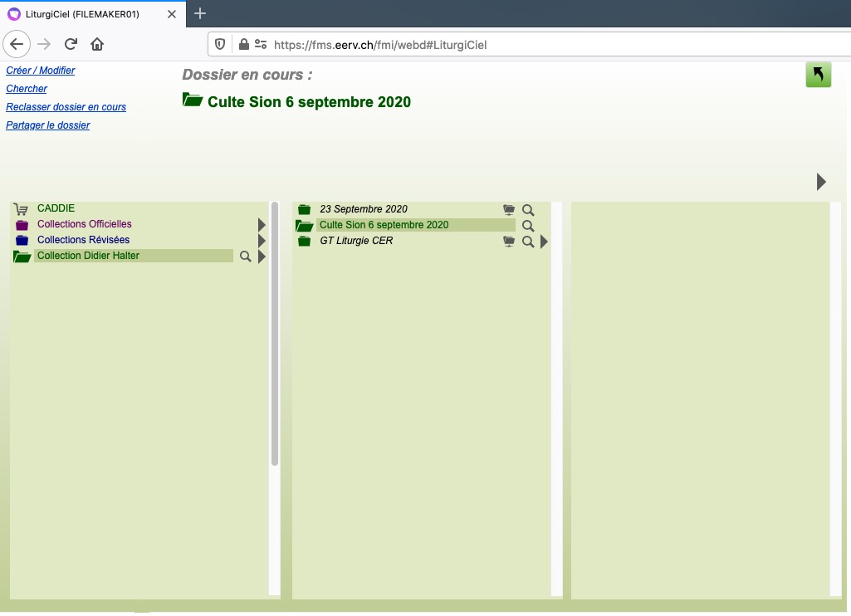Click magnifier beside Culte Sion 6 septembre
Image resolution: width=851 pixels, height=616 pixels.
528,226
